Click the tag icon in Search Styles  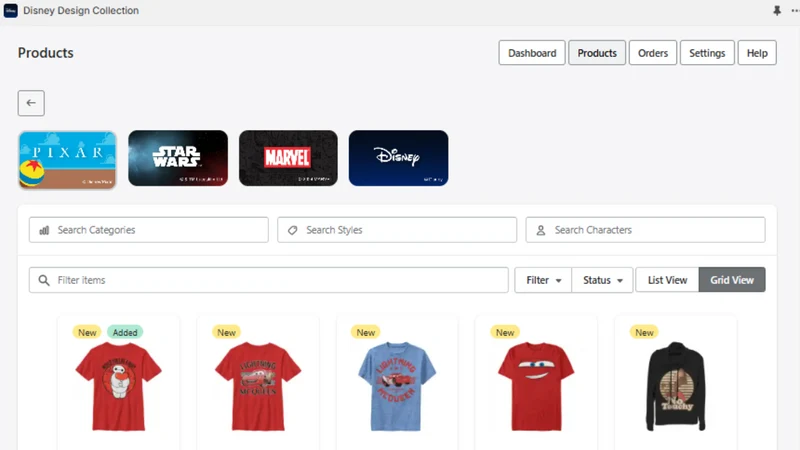(x=292, y=230)
